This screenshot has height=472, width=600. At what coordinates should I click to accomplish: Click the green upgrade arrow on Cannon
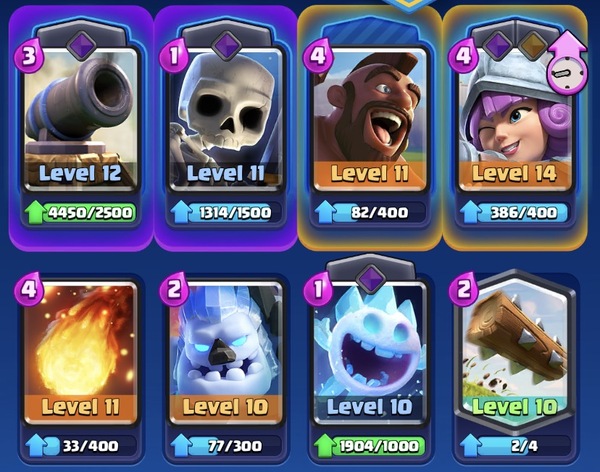click(x=34, y=213)
